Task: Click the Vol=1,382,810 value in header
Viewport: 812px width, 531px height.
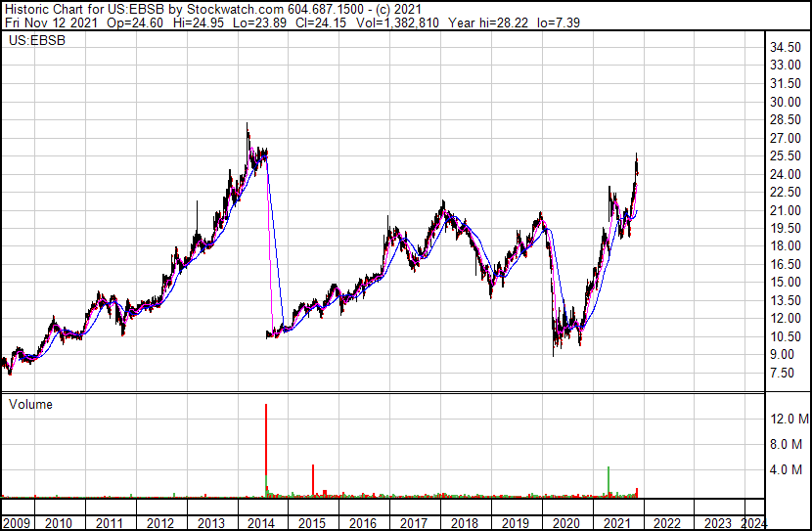Action: (398, 22)
